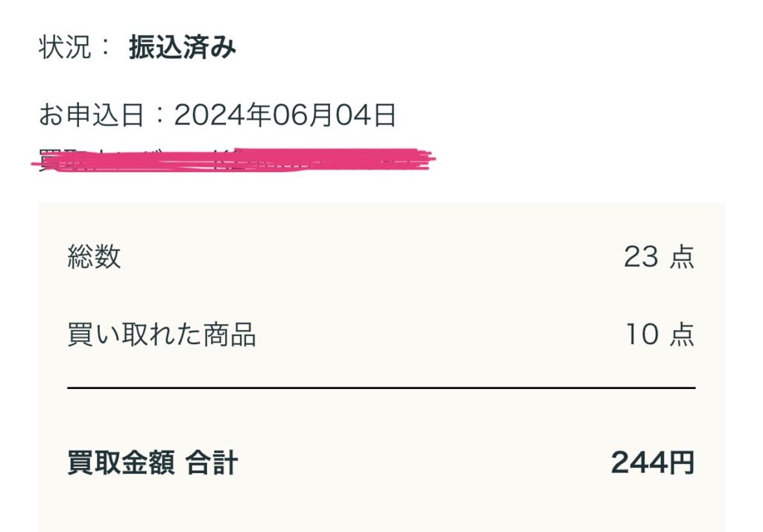
Task: Click the 買取金額 合計 label
Action: pos(152,463)
